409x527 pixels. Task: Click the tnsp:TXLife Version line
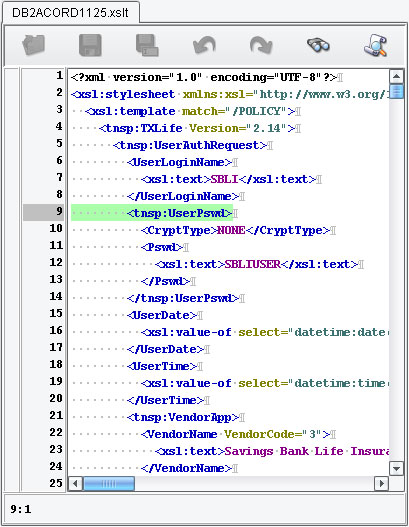[197, 128]
